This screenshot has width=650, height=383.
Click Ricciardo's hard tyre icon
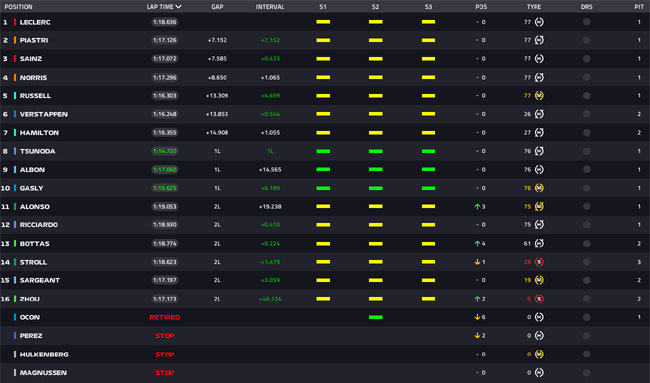(539, 225)
